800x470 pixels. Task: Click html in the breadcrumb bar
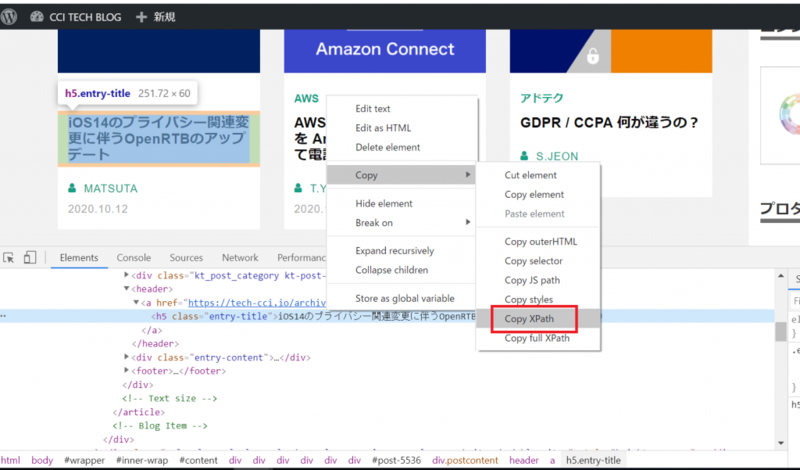[x=10, y=460]
